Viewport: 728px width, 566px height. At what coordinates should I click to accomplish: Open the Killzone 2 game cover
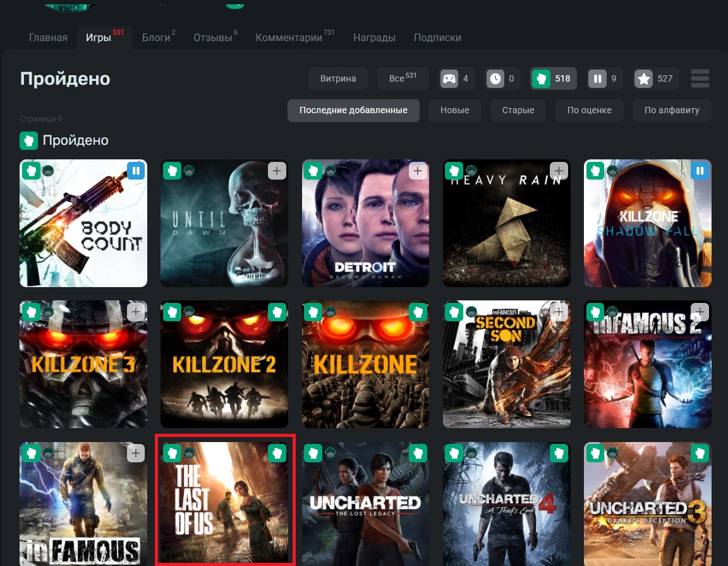[x=224, y=364]
